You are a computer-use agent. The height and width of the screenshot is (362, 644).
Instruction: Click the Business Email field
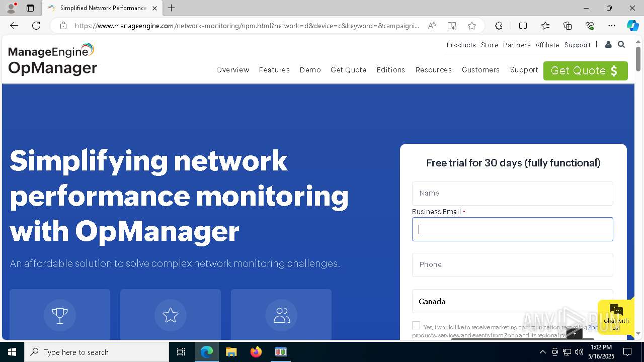(513, 229)
